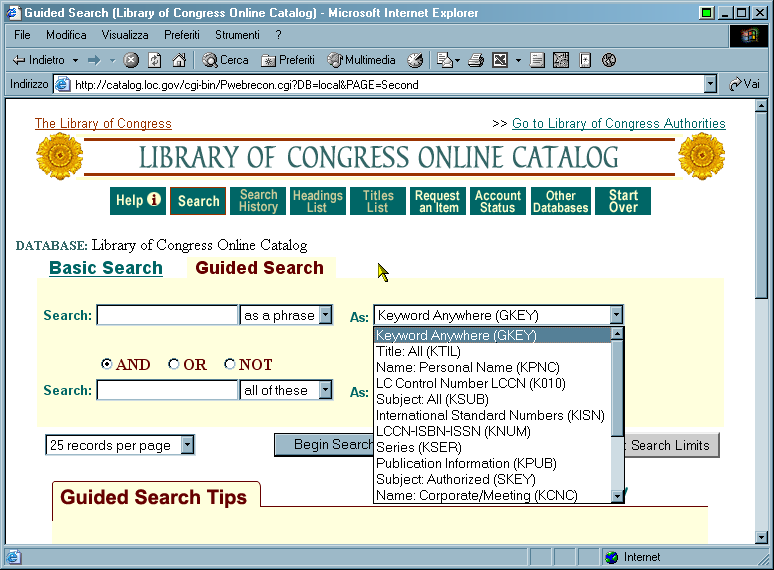Click the status bar page icon
Viewport: 774px width, 570px height.
coord(13,557)
